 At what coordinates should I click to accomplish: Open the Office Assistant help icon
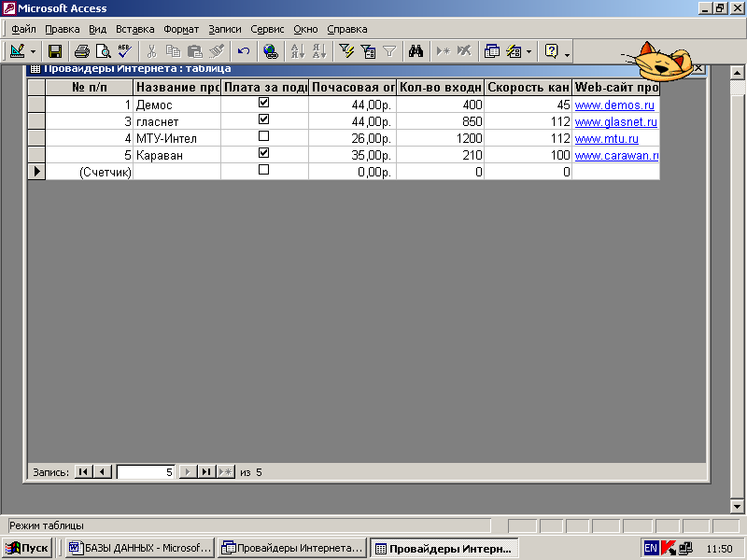pyautogui.click(x=551, y=51)
